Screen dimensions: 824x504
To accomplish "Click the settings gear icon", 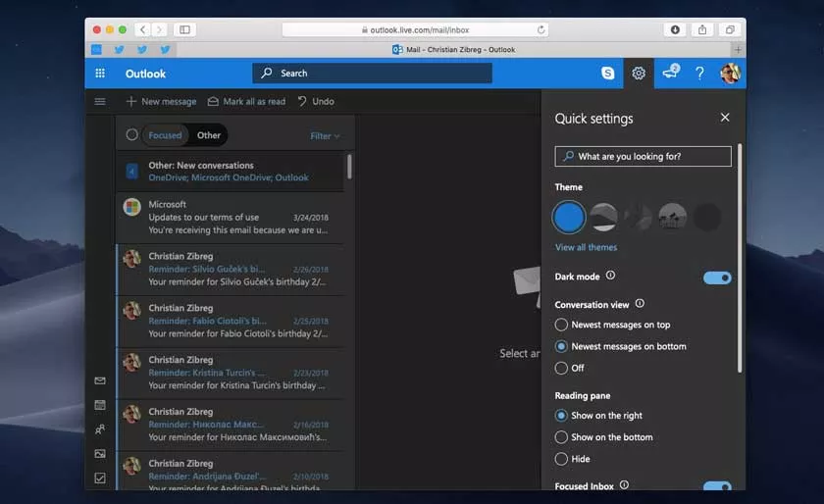I will 639,74.
